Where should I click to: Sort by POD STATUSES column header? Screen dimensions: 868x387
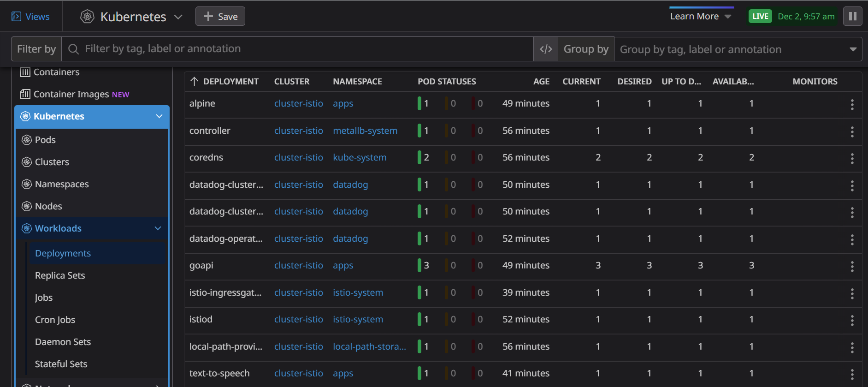pos(447,82)
